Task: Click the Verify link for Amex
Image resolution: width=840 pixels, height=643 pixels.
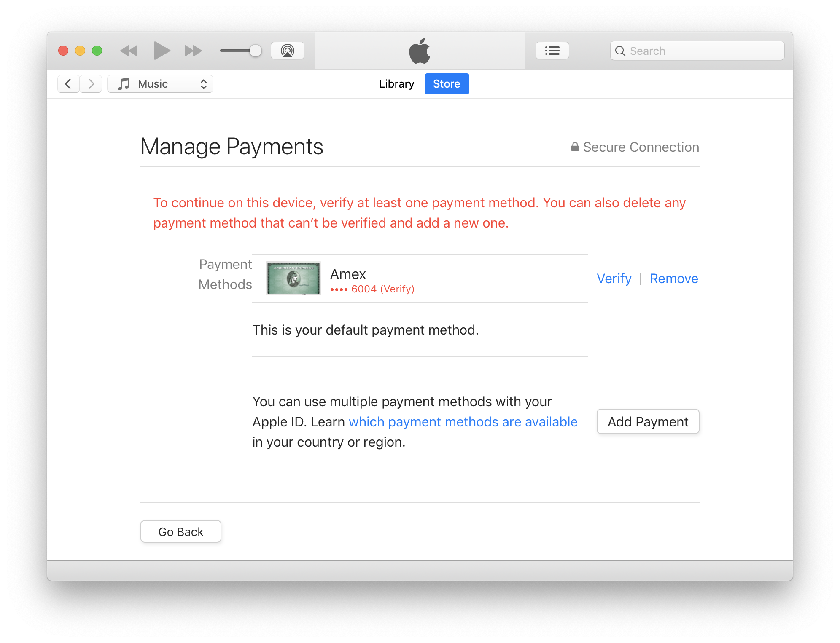Action: 614,279
